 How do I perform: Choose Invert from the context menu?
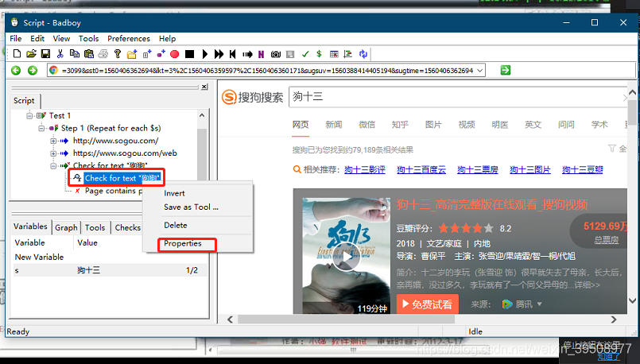[174, 193]
